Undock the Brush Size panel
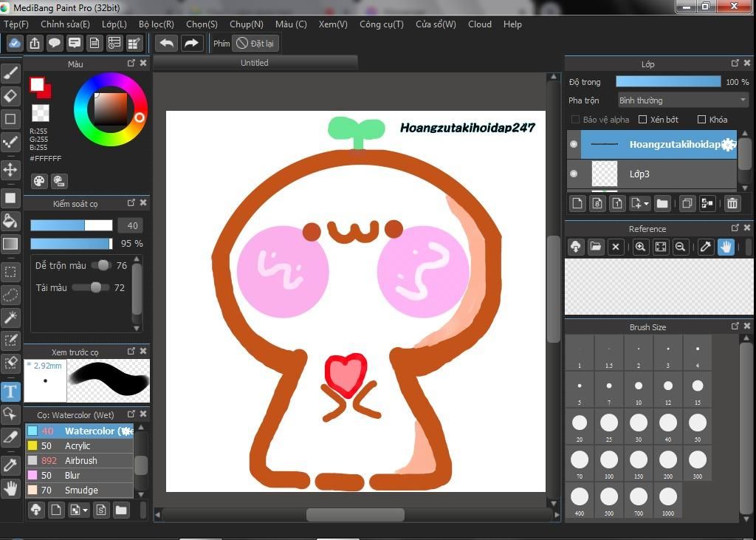756x540 pixels. [x=735, y=327]
